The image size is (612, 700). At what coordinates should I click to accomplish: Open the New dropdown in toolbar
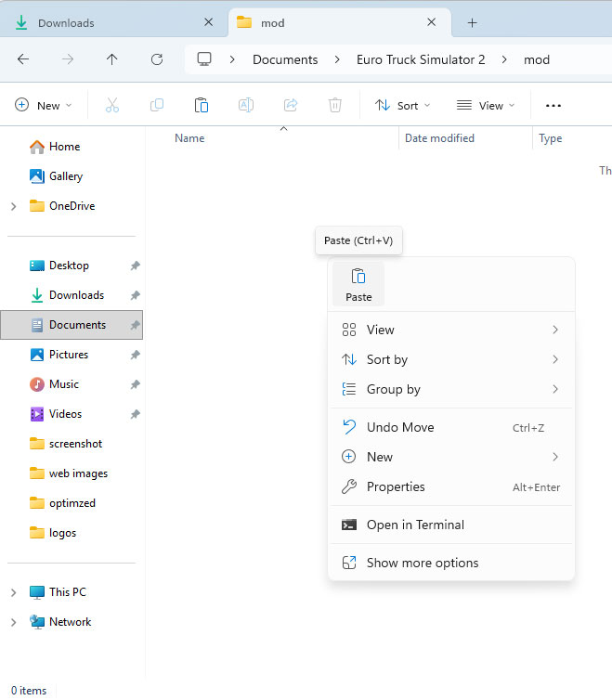coord(44,105)
